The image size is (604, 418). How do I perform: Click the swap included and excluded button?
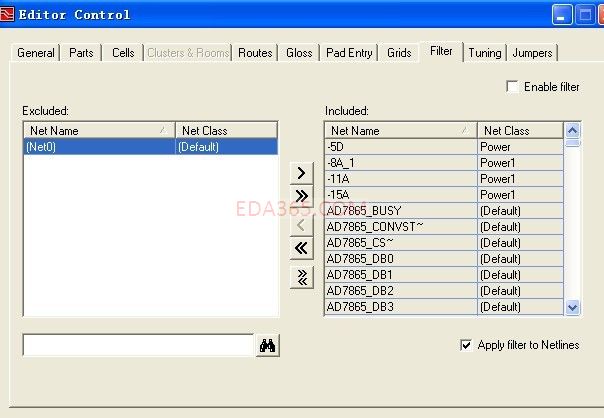click(x=302, y=277)
